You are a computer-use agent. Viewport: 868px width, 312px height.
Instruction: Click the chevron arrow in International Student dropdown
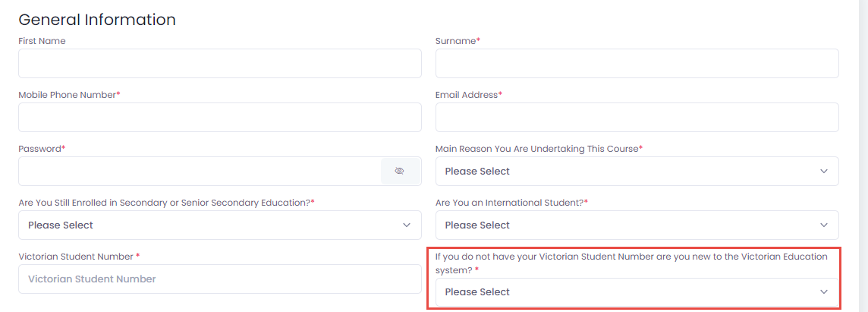[x=824, y=225]
